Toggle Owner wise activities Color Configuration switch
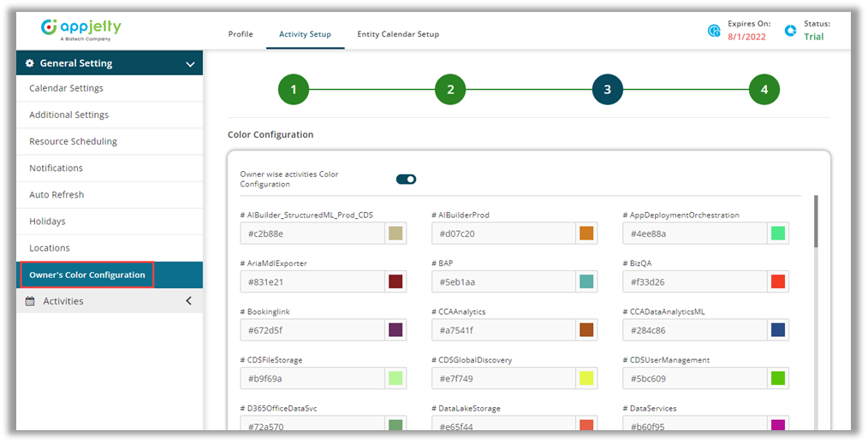 406,179
